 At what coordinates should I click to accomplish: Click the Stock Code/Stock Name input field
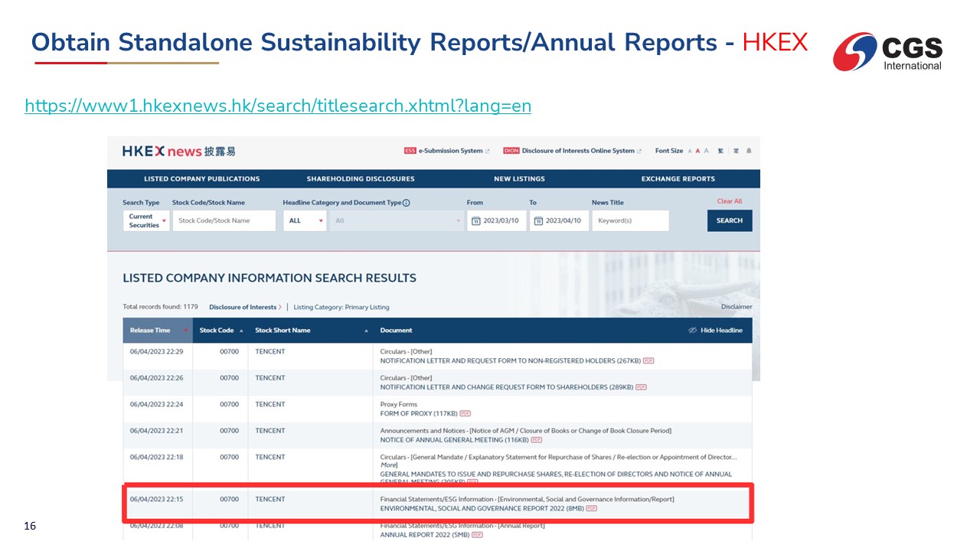tap(224, 220)
